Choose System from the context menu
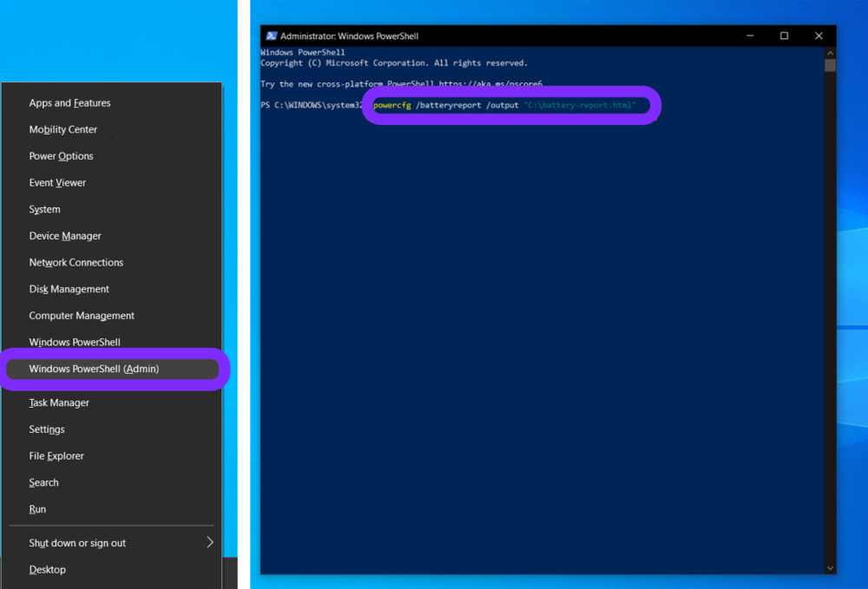The width and height of the screenshot is (868, 589). coord(45,209)
